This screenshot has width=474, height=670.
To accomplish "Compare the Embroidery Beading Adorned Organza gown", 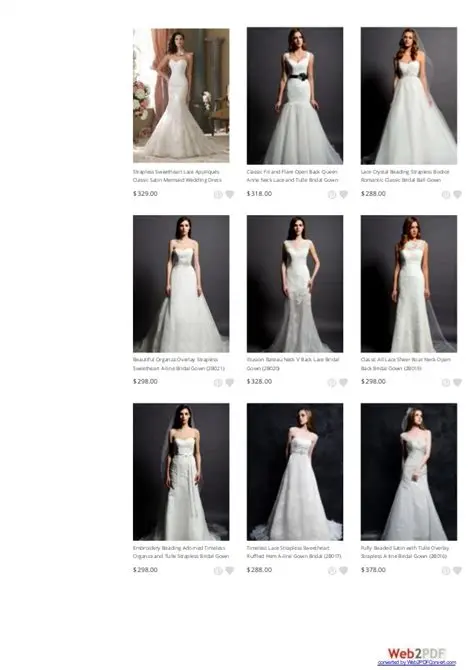I will click(218, 570).
